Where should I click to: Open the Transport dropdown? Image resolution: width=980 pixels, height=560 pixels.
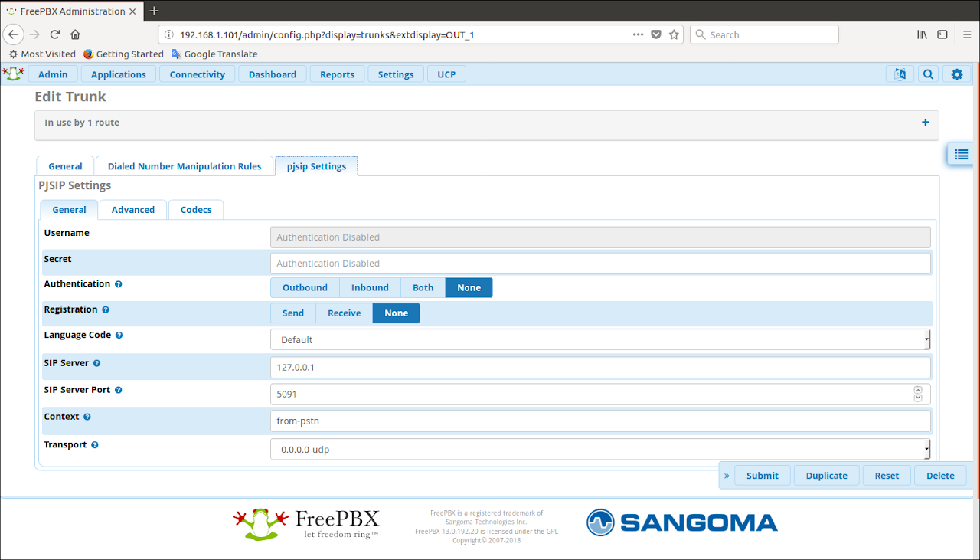(x=600, y=449)
